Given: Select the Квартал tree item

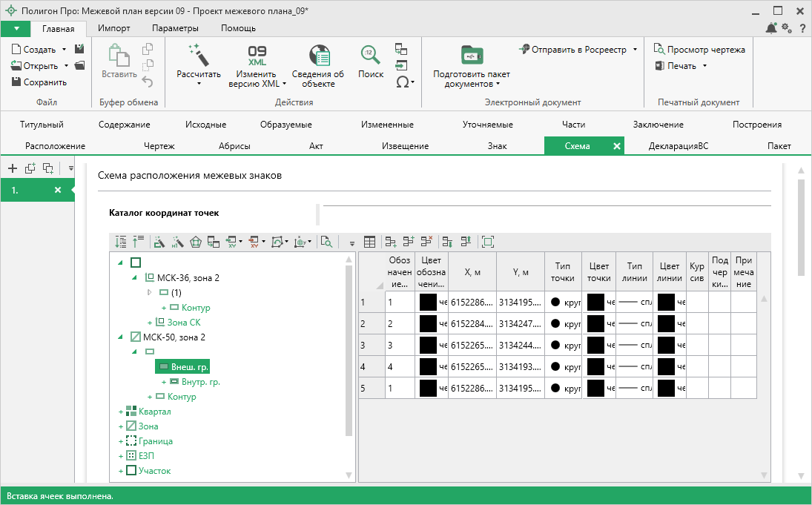Looking at the screenshot, I should pyautogui.click(x=154, y=412).
